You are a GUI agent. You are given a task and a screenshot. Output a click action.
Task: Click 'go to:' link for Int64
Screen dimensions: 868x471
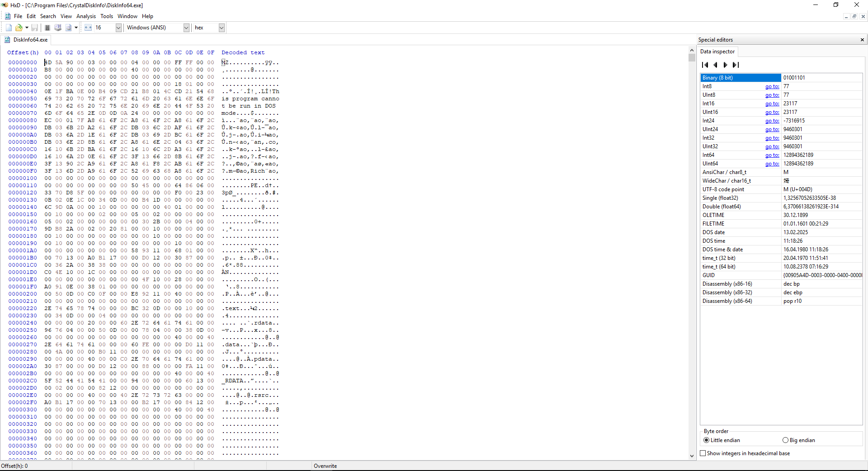point(772,155)
